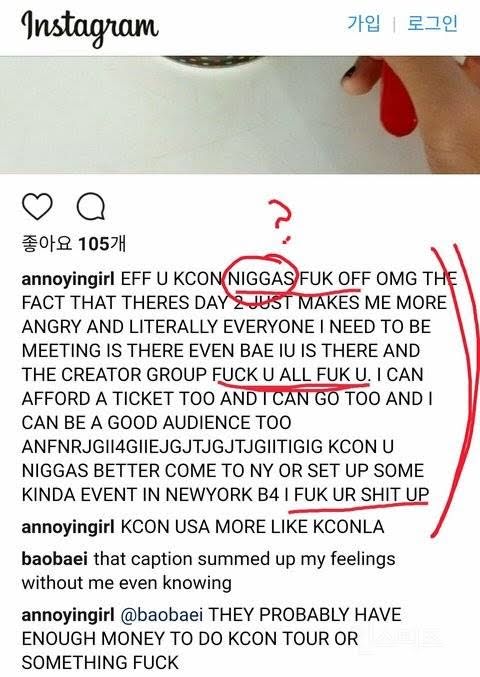Image resolution: width=480 pixels, height=677 pixels.
Task: Click the Instagram logo in the header
Action: click(x=90, y=28)
